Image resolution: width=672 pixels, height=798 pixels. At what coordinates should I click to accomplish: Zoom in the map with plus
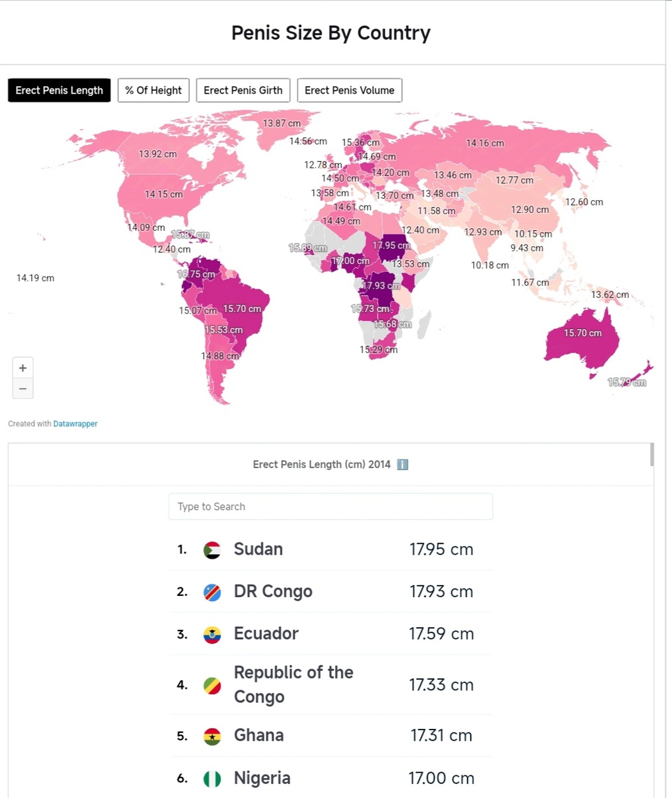23,368
